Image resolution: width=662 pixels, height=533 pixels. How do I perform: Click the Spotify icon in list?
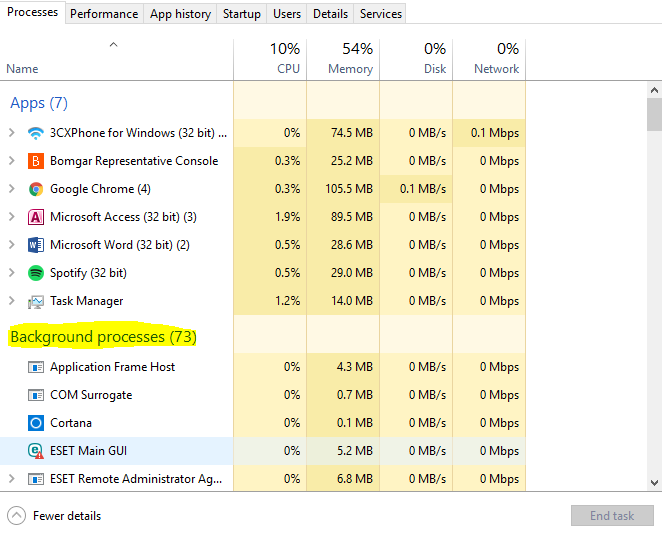click(x=36, y=273)
